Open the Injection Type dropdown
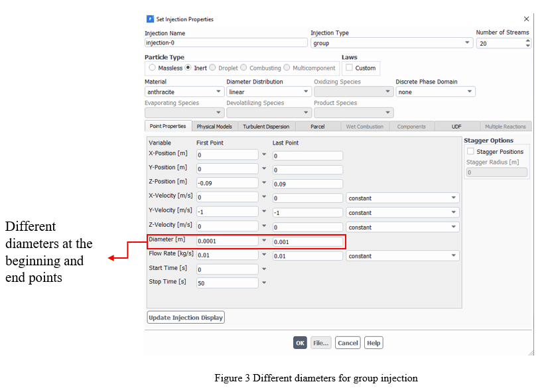 coord(466,43)
